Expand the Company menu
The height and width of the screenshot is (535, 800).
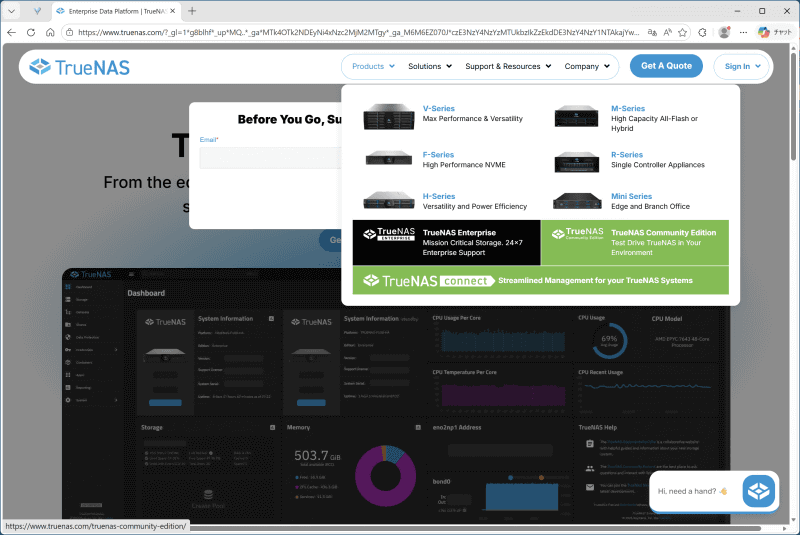[x=587, y=66]
